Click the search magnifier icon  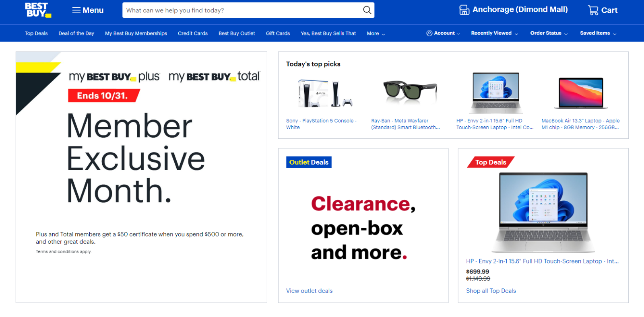[367, 10]
